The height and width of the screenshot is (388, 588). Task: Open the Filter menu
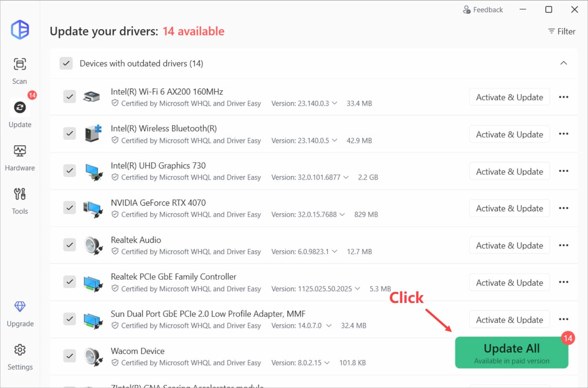(x=562, y=31)
